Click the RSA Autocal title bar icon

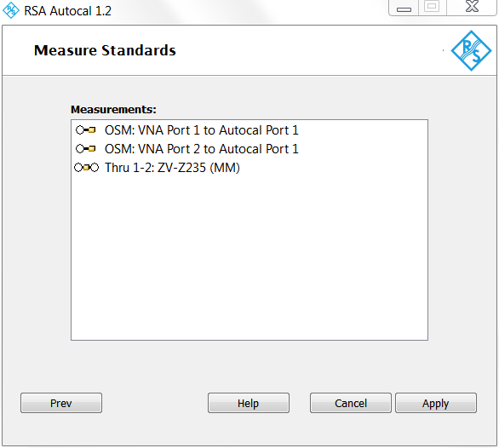click(x=11, y=10)
